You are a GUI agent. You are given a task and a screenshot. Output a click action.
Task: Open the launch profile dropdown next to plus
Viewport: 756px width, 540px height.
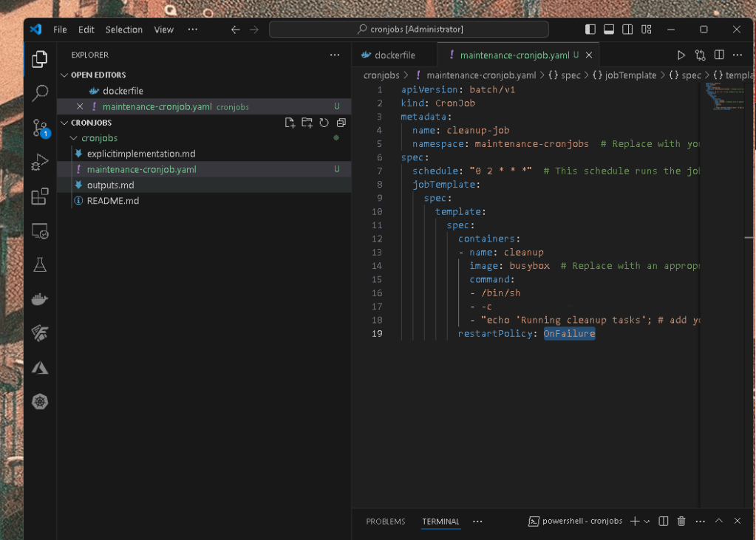point(647,522)
